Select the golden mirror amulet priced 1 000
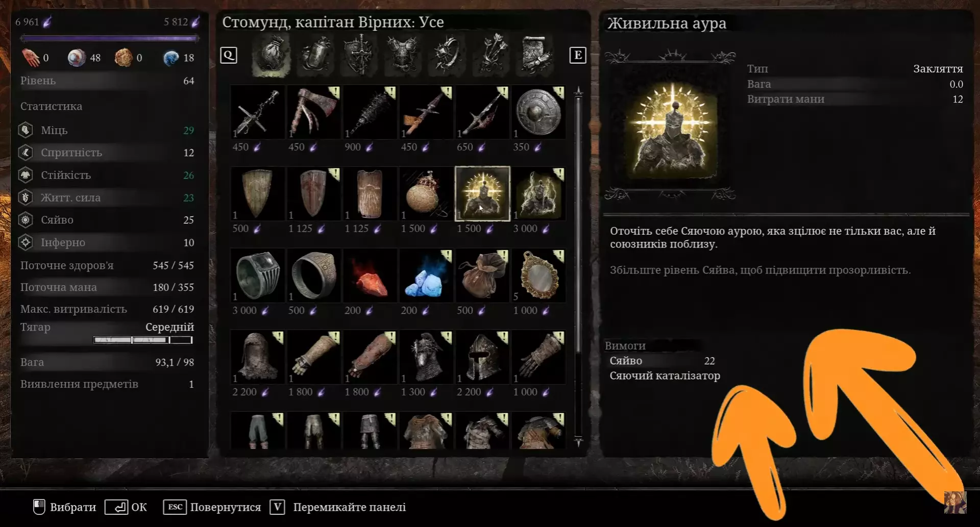 click(538, 275)
